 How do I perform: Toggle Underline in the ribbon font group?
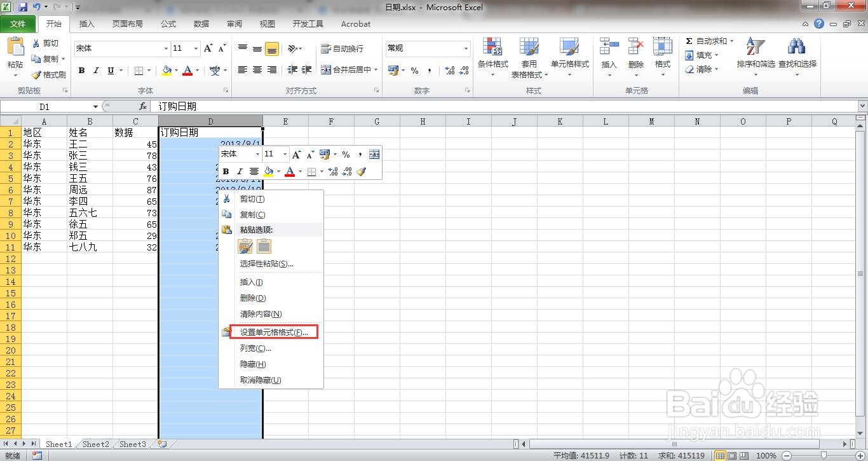coord(111,71)
